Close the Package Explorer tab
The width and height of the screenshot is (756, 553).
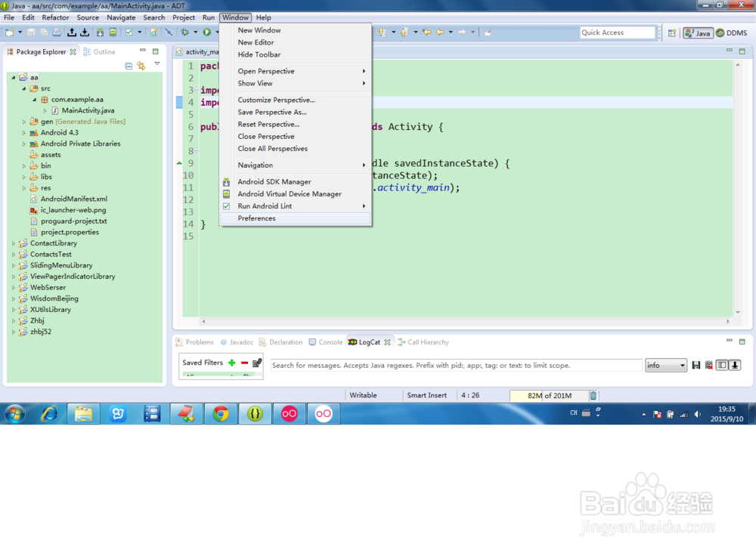tap(73, 52)
